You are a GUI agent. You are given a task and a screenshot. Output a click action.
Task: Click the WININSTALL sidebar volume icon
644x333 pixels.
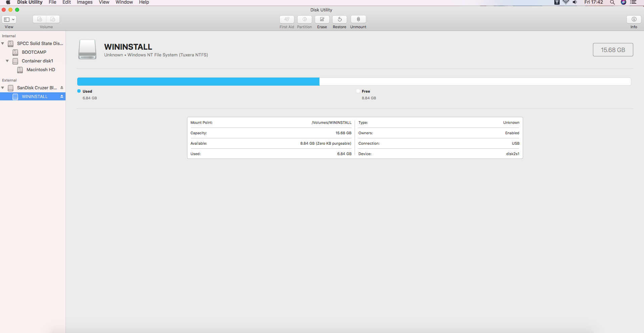pos(15,97)
